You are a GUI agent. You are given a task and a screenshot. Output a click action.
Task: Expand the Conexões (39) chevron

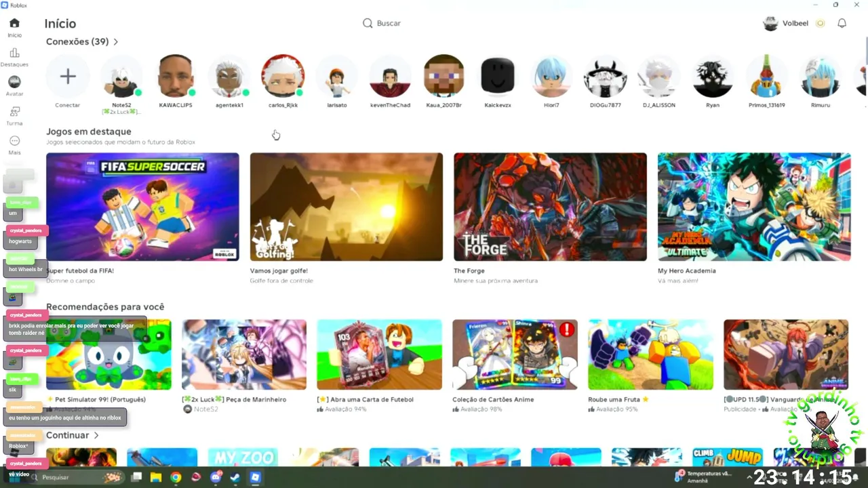point(116,42)
